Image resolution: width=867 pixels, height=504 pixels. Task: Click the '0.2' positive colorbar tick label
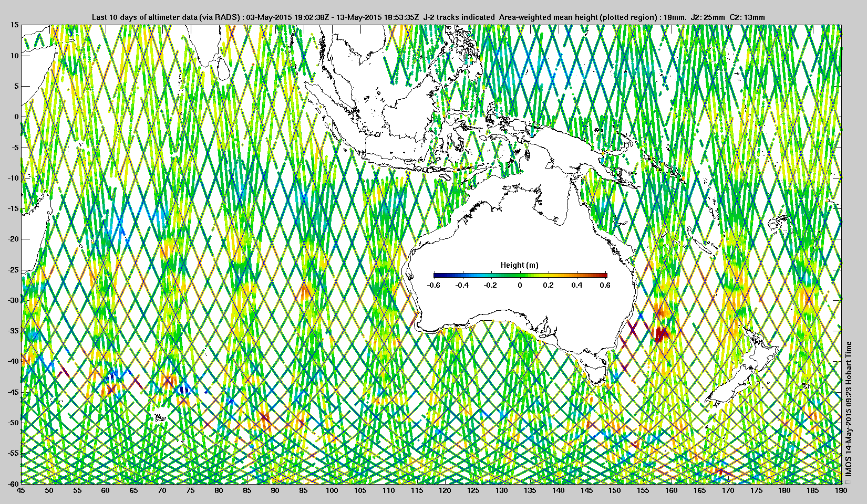(548, 285)
